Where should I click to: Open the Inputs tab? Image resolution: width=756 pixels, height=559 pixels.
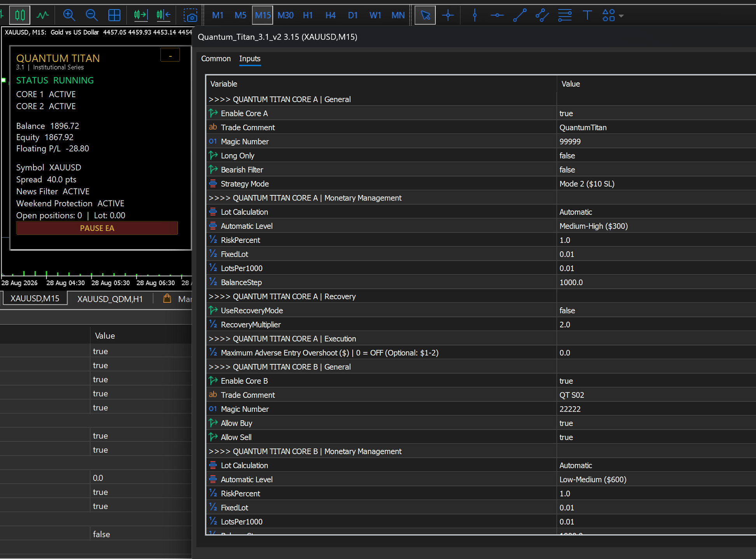(x=250, y=59)
